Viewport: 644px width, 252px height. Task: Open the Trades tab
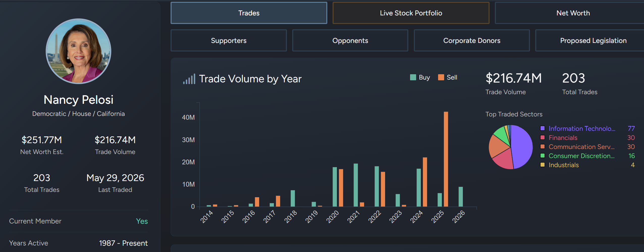pos(249,13)
